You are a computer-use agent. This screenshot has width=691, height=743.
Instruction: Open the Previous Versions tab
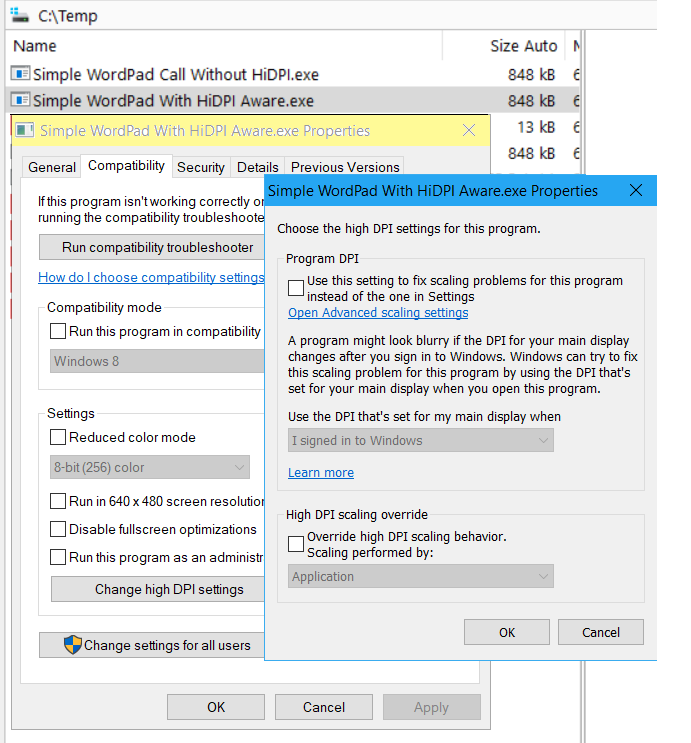coord(345,167)
